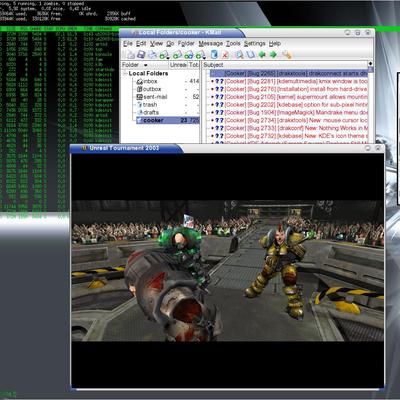Open message Bug 2276 install from hard-drive
Screen dimensions: 400x400
point(289,89)
